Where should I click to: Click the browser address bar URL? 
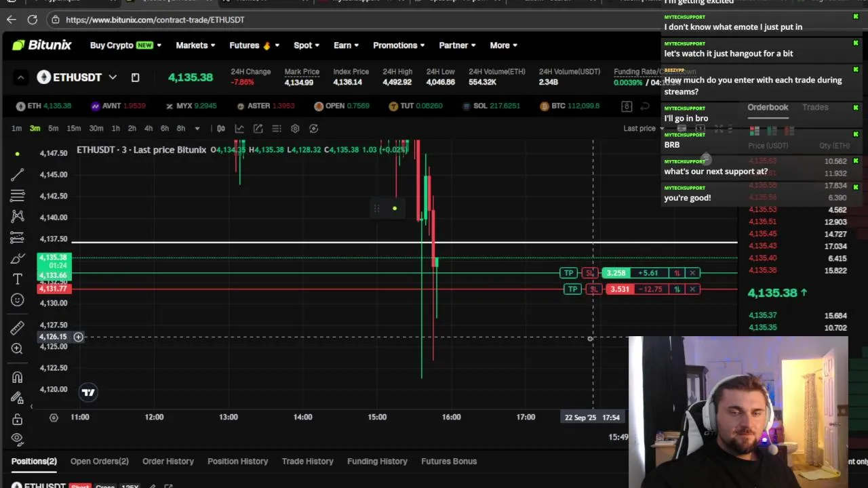[155, 20]
